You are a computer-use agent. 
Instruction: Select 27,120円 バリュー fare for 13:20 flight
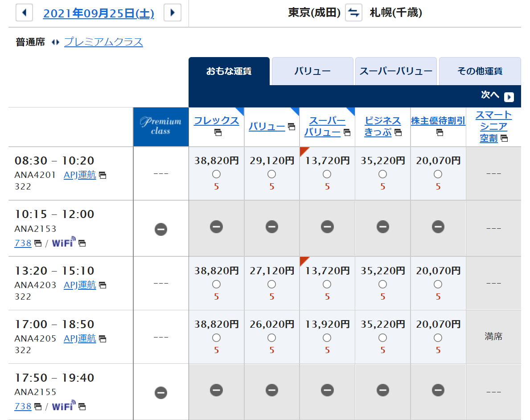[271, 284]
